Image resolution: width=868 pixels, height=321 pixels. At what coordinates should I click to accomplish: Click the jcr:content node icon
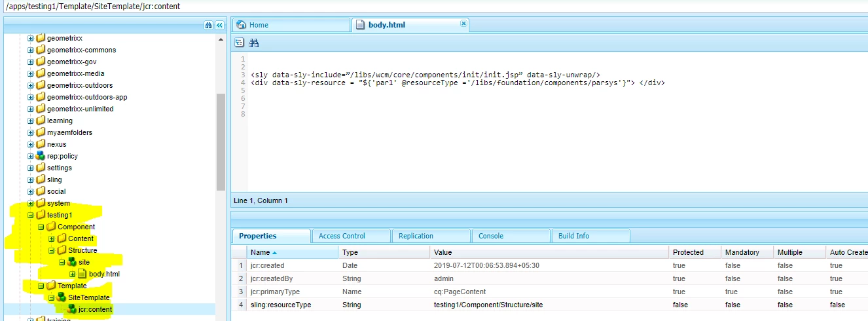pos(72,309)
